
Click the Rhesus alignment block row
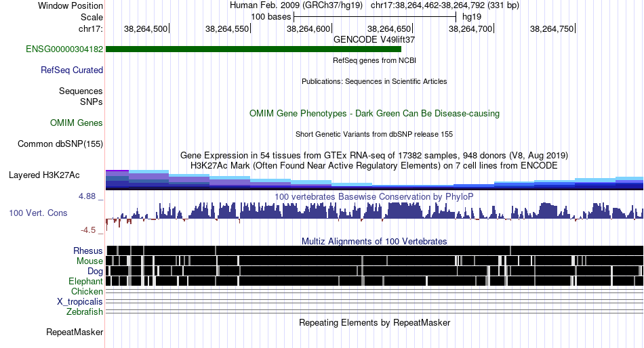375,251
